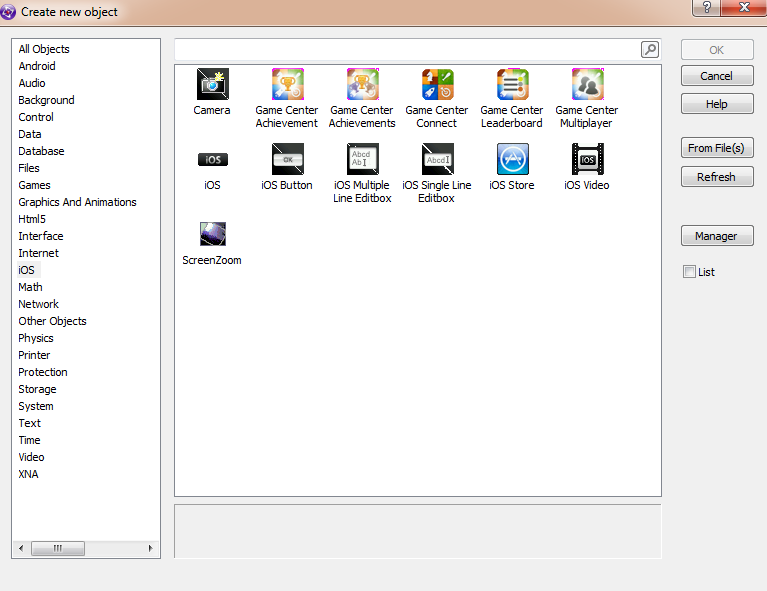Select the All Objects category
The width and height of the screenshot is (767, 591).
(x=44, y=49)
